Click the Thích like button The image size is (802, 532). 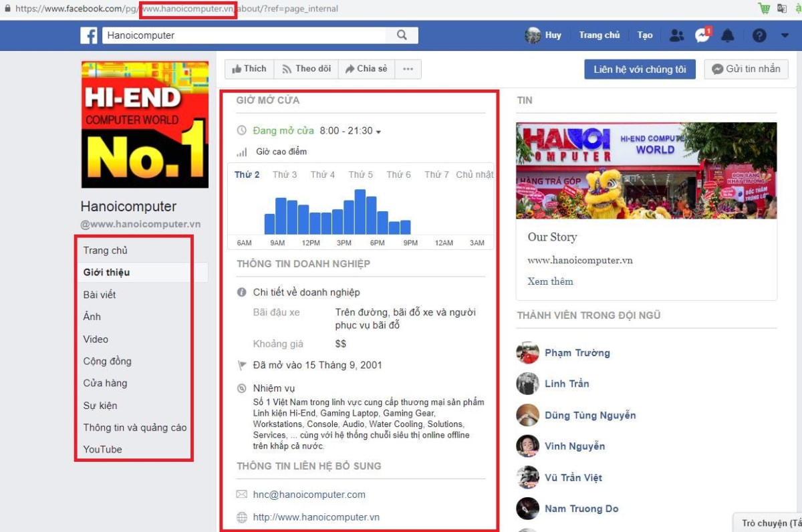249,69
